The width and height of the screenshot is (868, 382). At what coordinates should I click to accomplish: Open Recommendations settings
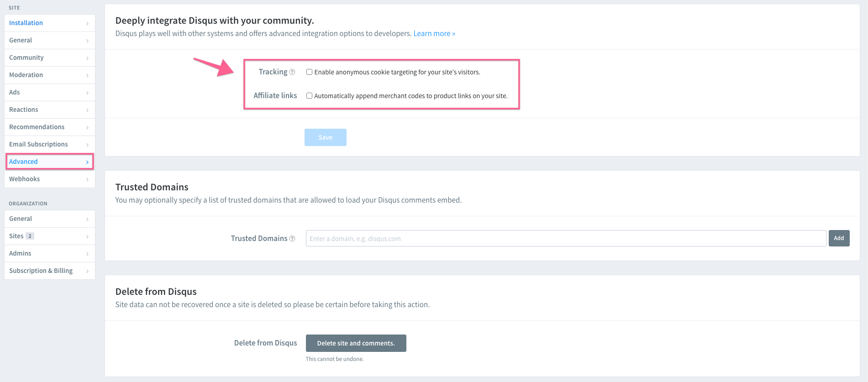pyautogui.click(x=50, y=127)
